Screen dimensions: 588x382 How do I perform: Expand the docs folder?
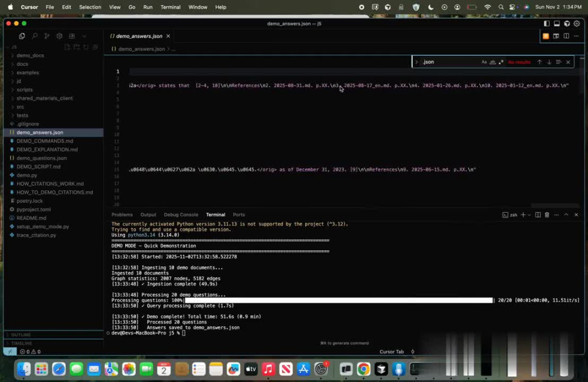(22, 63)
